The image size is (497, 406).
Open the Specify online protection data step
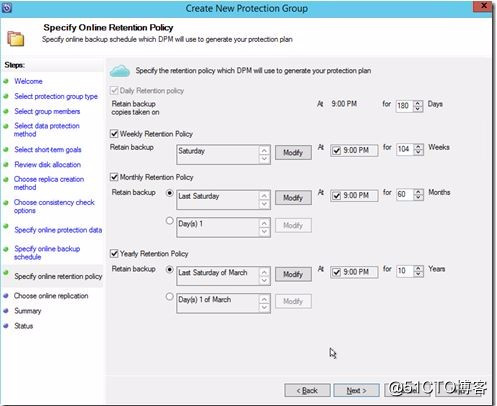(x=58, y=230)
